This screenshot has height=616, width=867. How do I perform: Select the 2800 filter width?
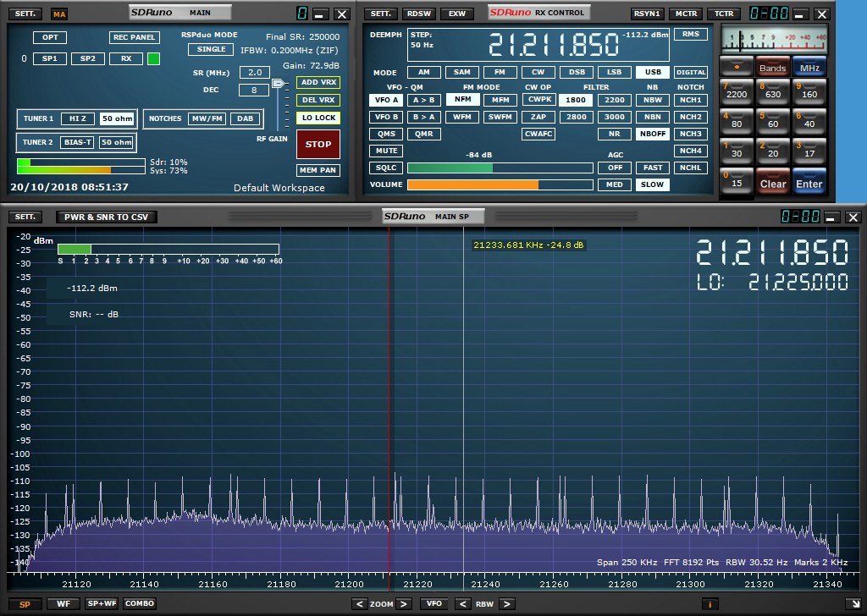click(576, 117)
